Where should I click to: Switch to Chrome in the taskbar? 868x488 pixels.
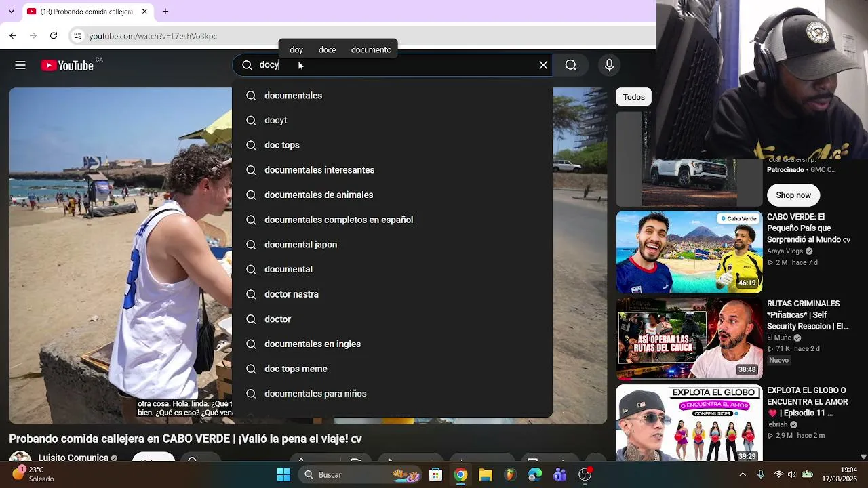(x=460, y=474)
